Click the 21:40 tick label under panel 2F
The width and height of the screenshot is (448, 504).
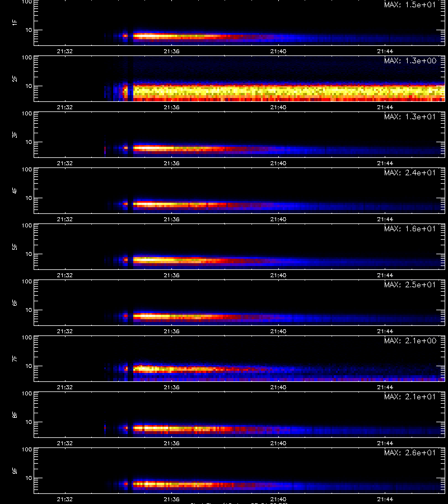point(278,108)
